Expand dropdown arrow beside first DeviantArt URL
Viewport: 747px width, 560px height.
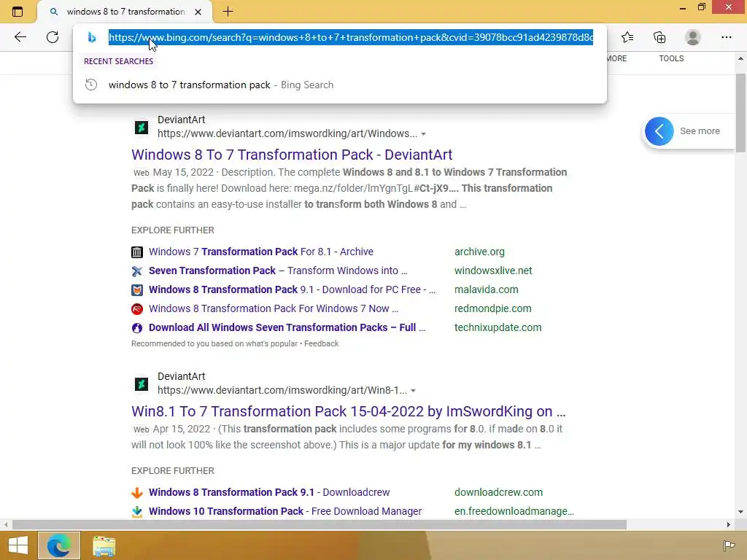click(x=424, y=134)
